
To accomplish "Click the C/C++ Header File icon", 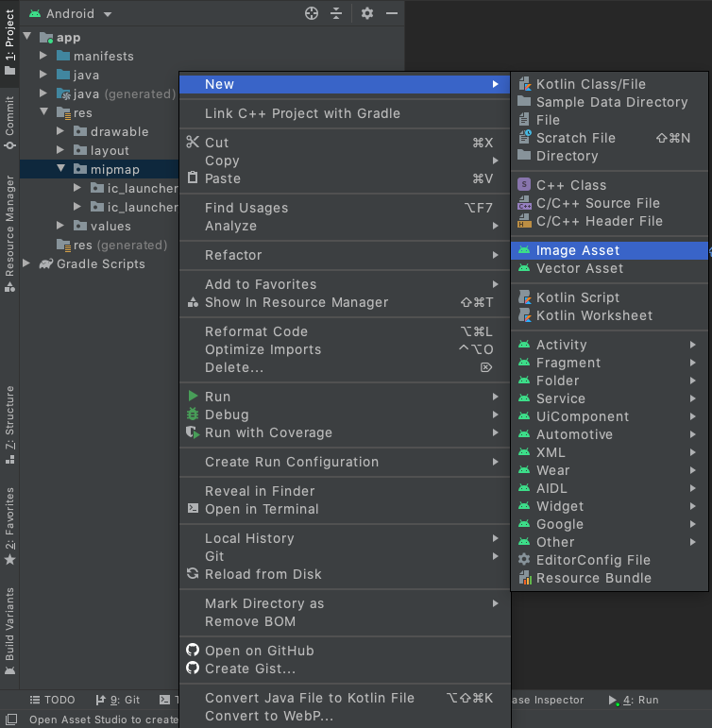I will click(524, 221).
